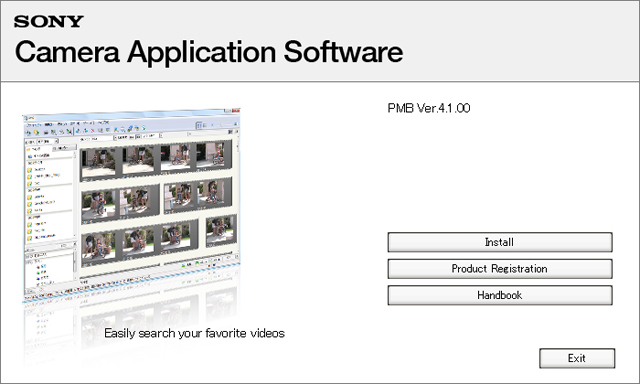
Task: Select the lone bottom-right thumbnail in the preview
Action: click(221, 231)
